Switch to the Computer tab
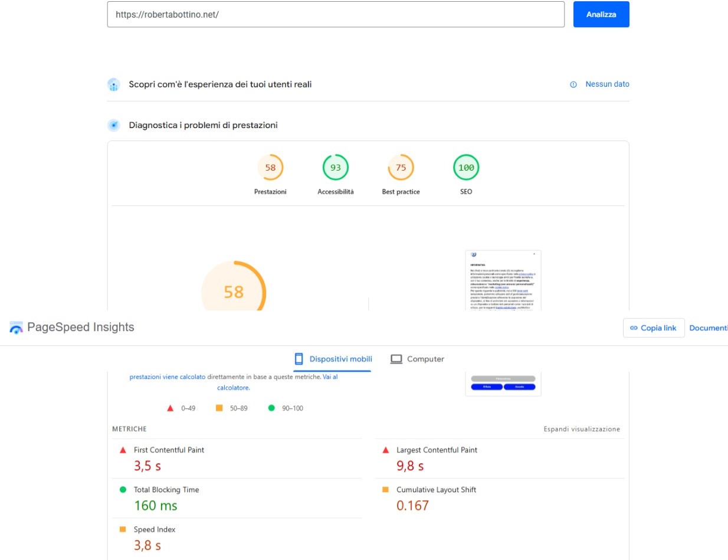 [417, 359]
